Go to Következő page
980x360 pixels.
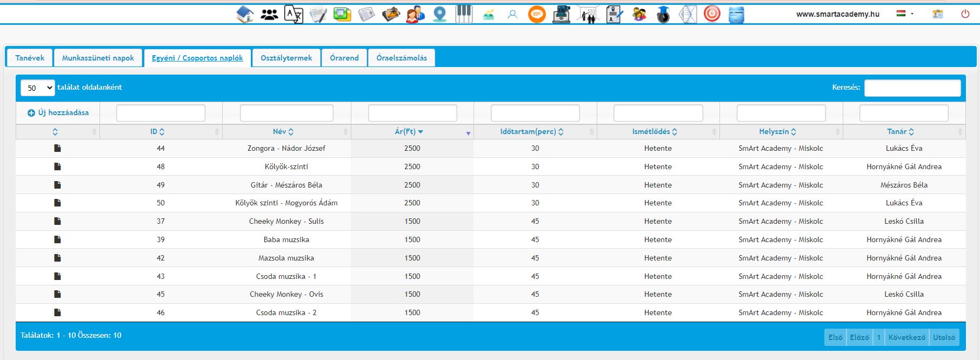(906, 337)
